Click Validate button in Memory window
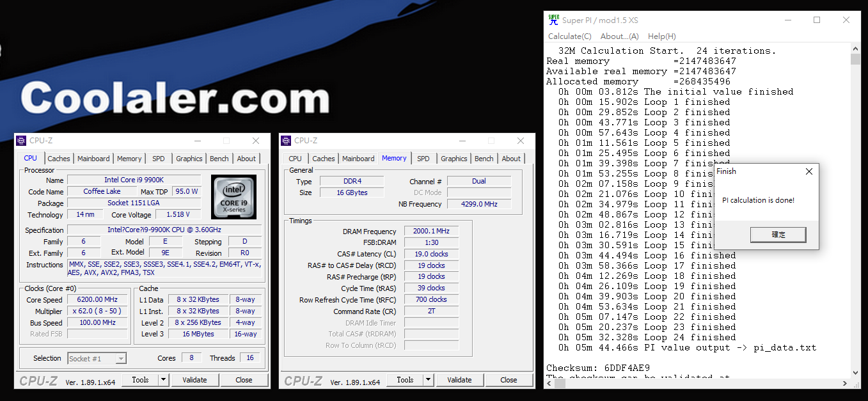Image resolution: width=868 pixels, height=401 pixels. (459, 380)
